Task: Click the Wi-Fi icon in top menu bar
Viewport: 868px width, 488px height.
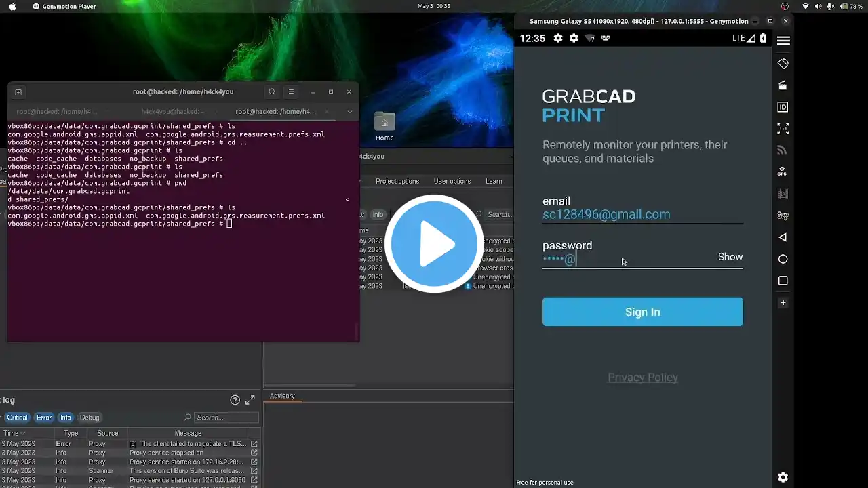Action: click(805, 6)
